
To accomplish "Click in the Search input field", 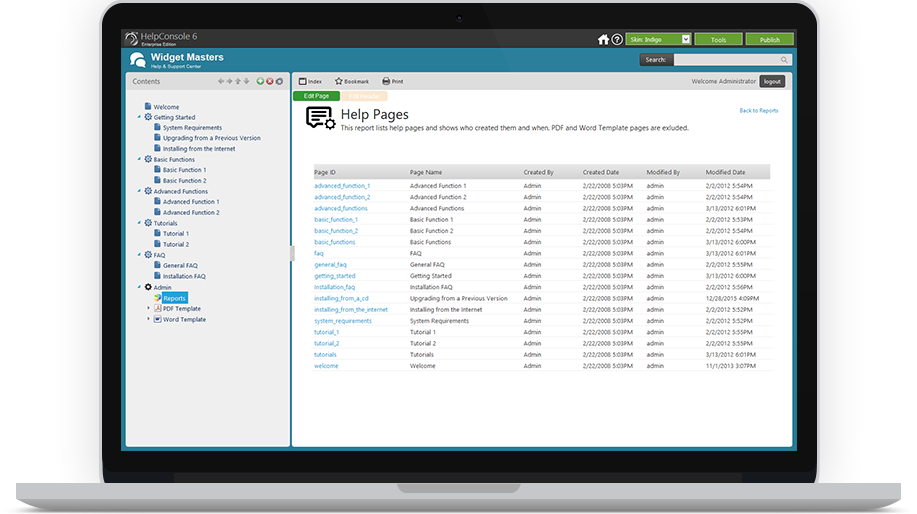I will (x=727, y=60).
